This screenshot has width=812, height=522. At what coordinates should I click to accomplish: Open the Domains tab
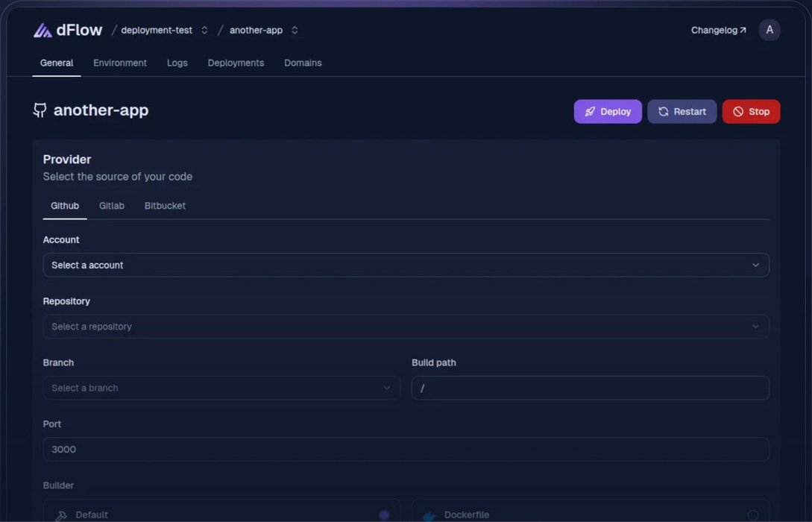pyautogui.click(x=303, y=63)
